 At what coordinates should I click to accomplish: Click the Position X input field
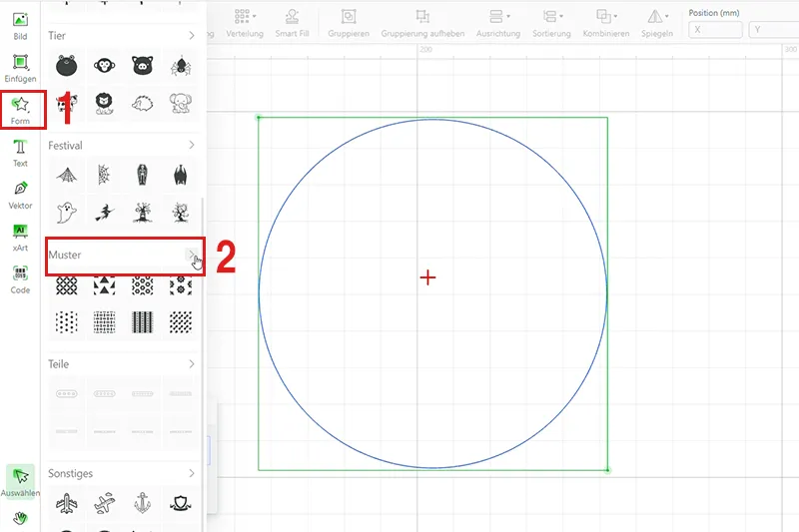tap(715, 30)
